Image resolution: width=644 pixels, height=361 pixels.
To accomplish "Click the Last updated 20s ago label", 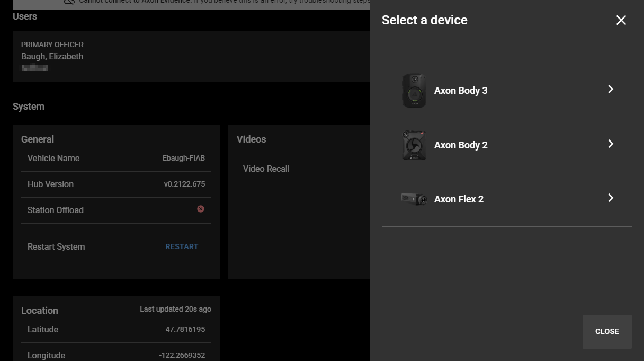I will pos(175,309).
